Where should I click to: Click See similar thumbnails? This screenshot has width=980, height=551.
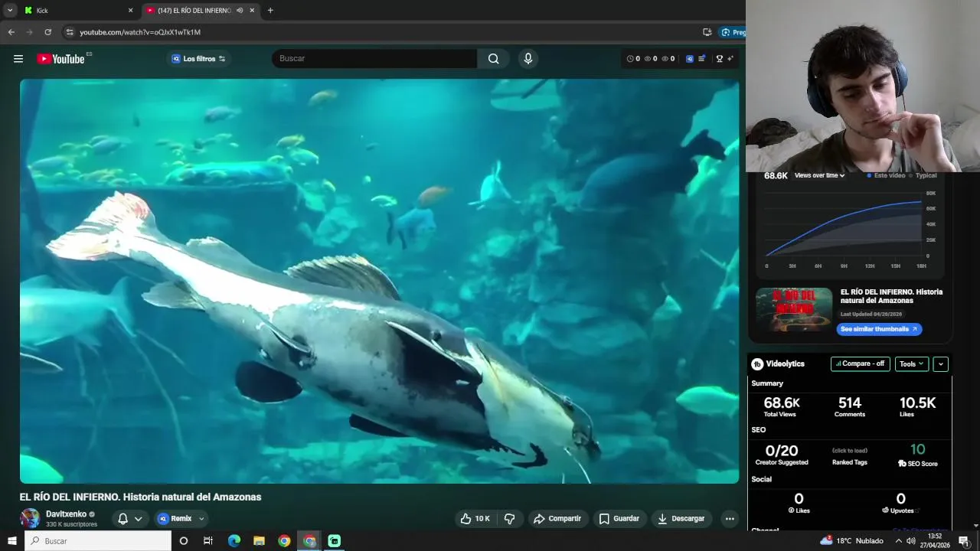pyautogui.click(x=879, y=329)
